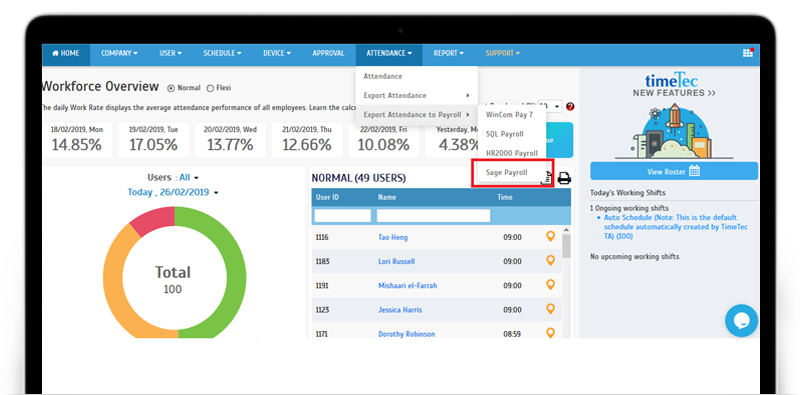The width and height of the screenshot is (800, 395).
Task: Open the apps grid icon
Action: point(748,53)
